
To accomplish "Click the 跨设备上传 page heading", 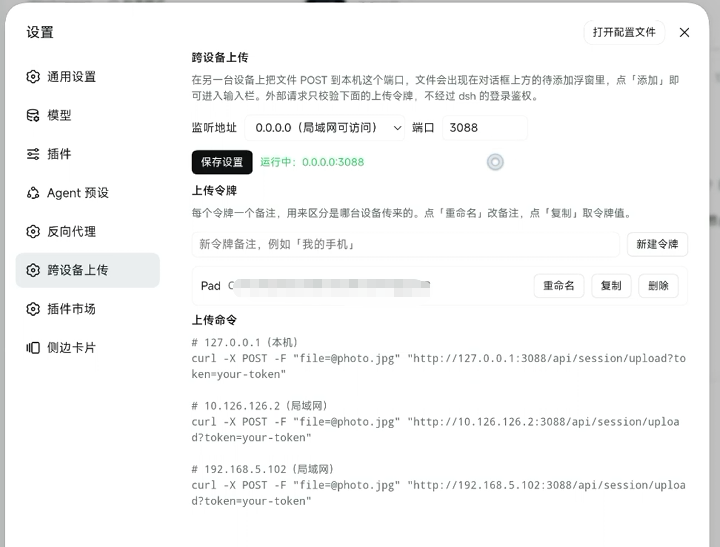I will pyautogui.click(x=220, y=57).
